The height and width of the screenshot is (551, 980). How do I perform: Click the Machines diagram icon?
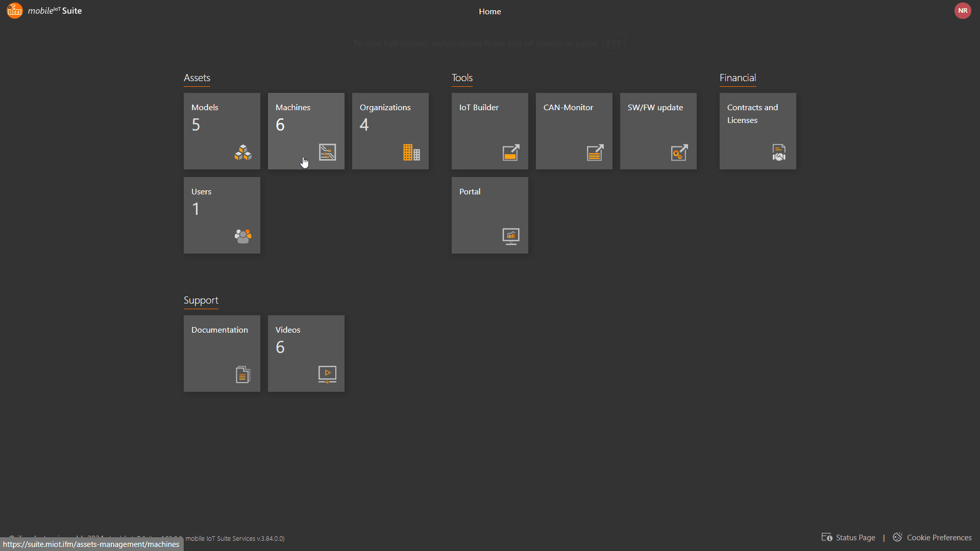point(327,152)
